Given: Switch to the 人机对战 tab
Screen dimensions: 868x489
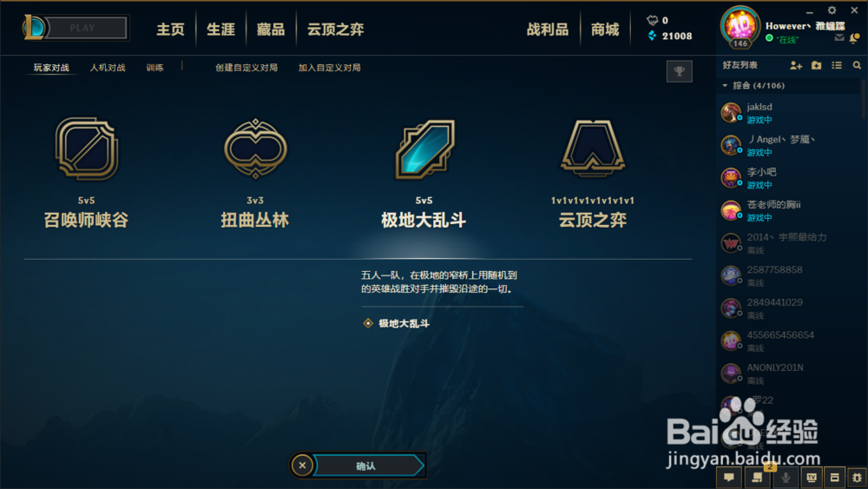Looking at the screenshot, I should click(108, 68).
